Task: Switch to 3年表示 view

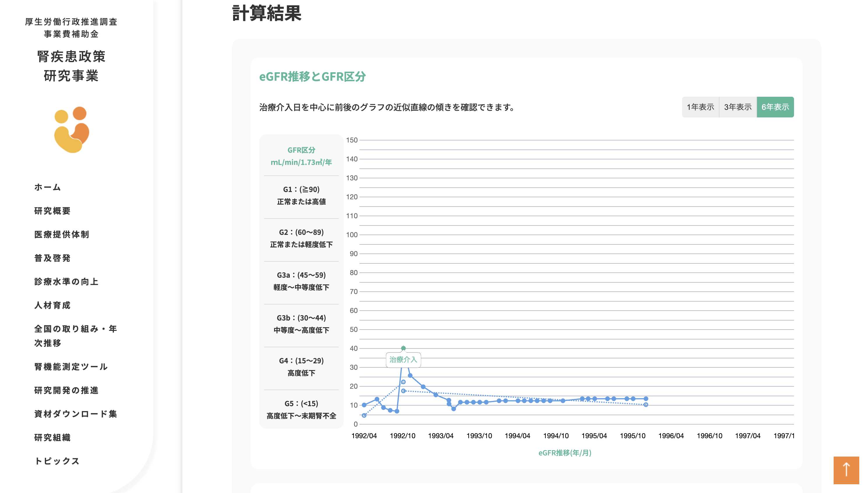Action: (738, 107)
